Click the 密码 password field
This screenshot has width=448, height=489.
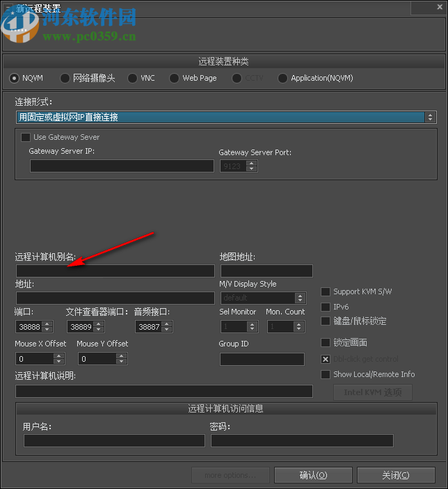[x=302, y=441]
